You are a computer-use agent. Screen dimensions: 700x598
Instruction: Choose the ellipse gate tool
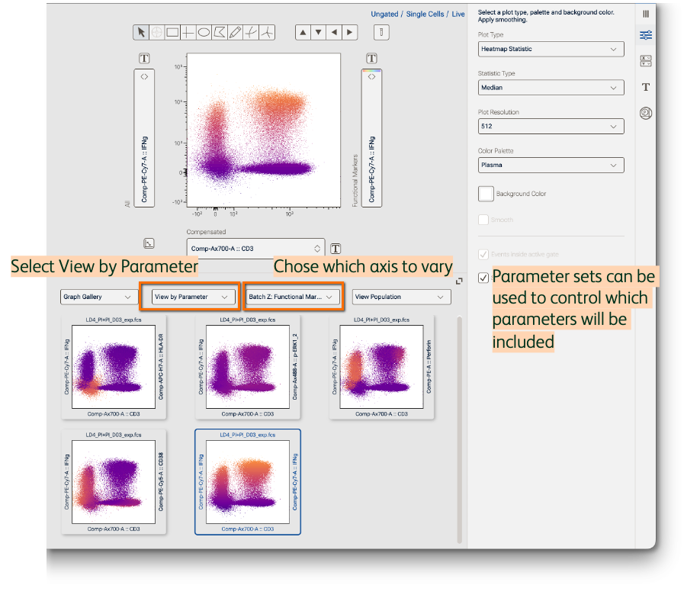(204, 32)
